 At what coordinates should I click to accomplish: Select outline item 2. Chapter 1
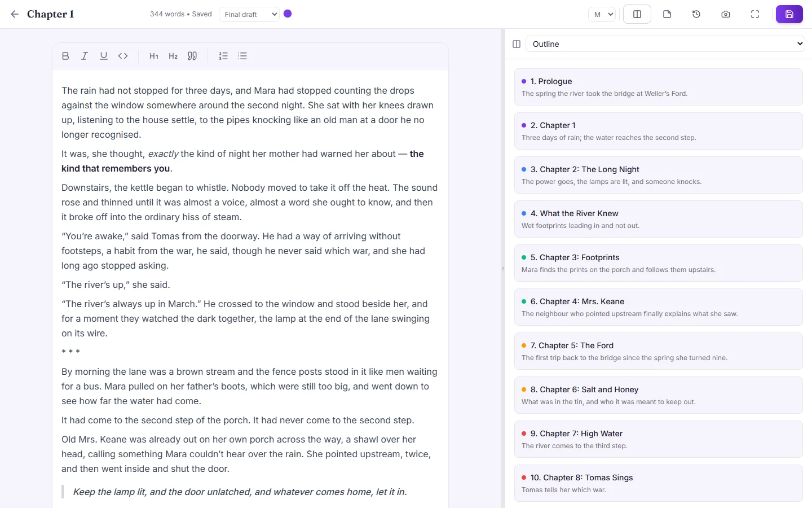659,131
